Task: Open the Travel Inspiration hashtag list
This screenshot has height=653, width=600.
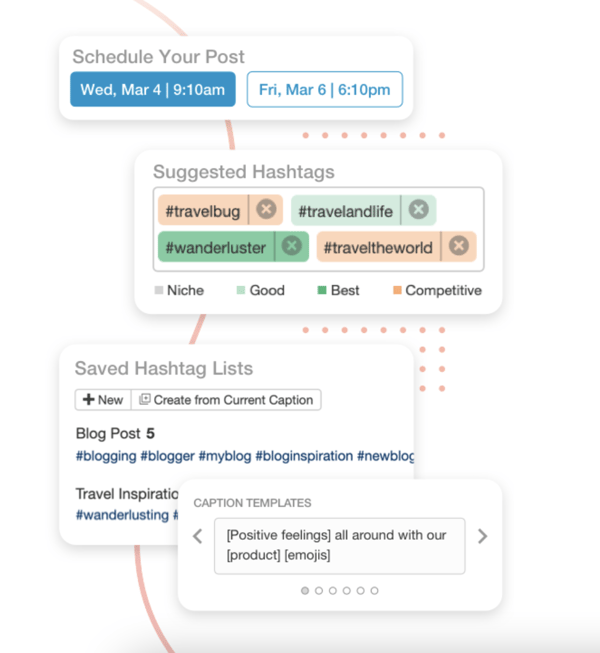Action: coord(125,493)
